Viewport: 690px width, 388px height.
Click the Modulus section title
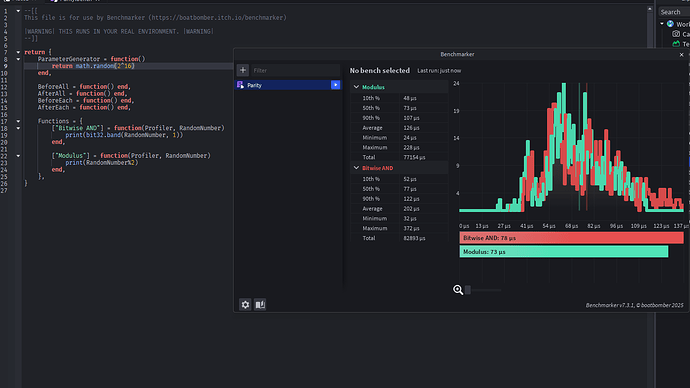point(373,87)
